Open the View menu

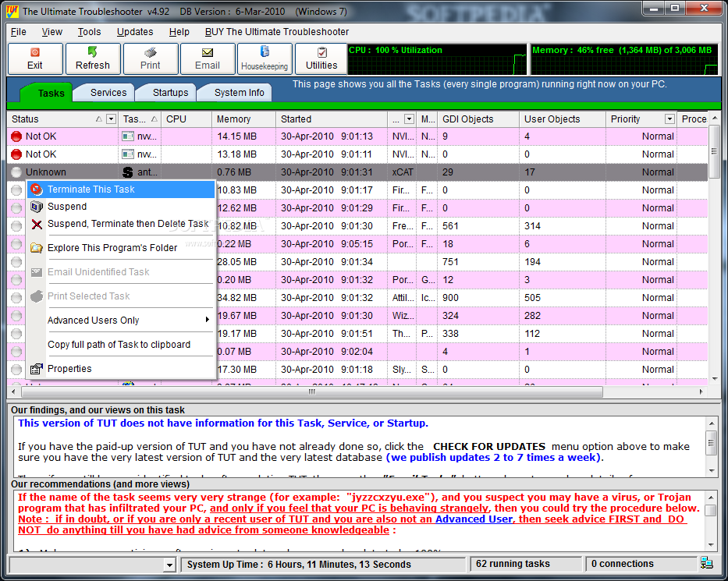click(52, 31)
